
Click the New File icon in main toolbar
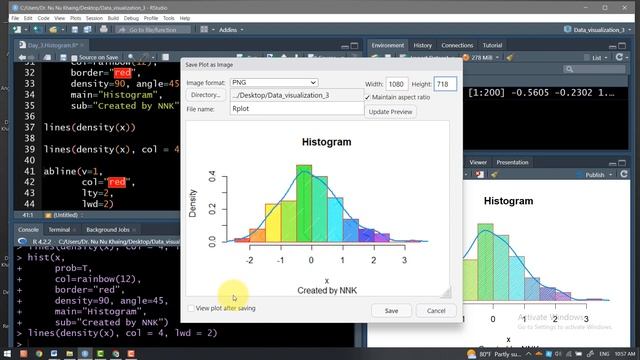click(x=17, y=29)
